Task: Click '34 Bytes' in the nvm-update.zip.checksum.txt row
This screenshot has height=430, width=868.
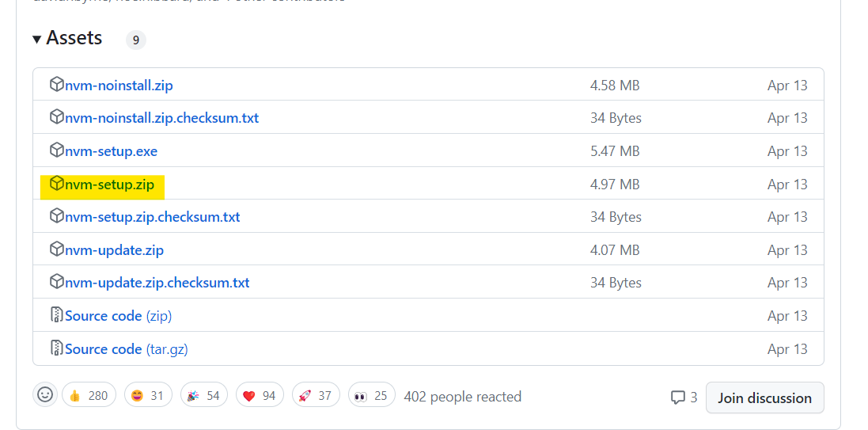Action: coord(616,283)
